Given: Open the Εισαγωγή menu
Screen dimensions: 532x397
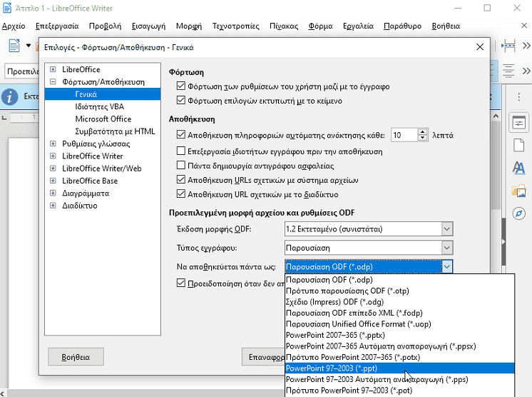Looking at the screenshot, I should [148, 26].
